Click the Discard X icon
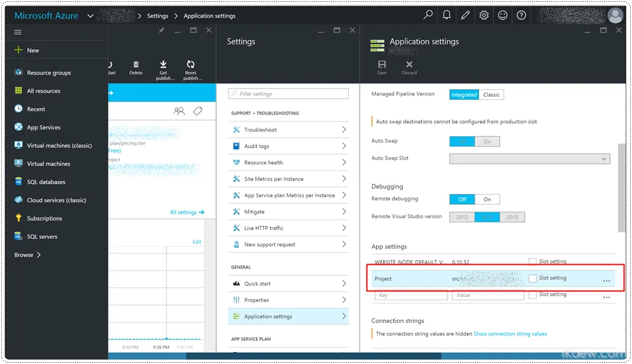 pyautogui.click(x=409, y=64)
